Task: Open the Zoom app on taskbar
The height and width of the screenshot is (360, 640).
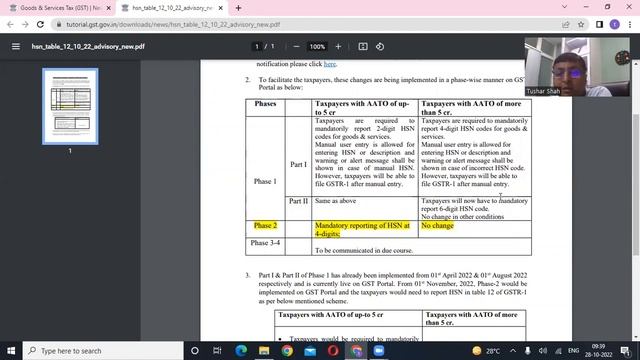Action: pyautogui.click(x=379, y=351)
